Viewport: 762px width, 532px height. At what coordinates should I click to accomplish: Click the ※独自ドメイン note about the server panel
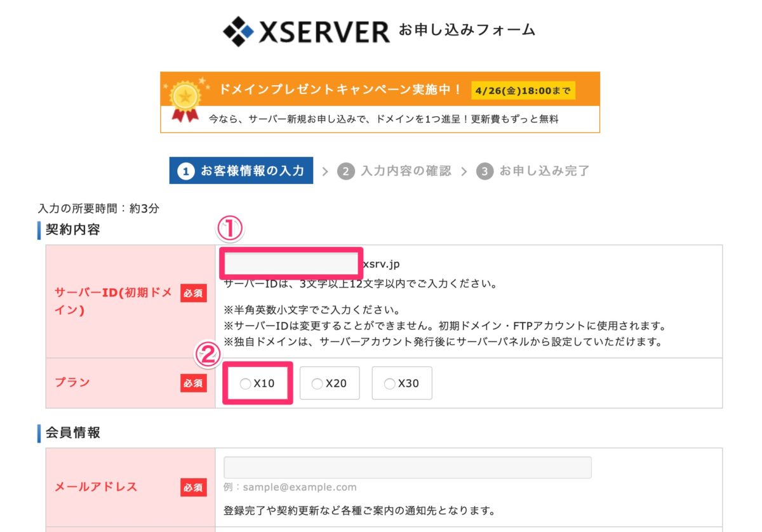[444, 343]
